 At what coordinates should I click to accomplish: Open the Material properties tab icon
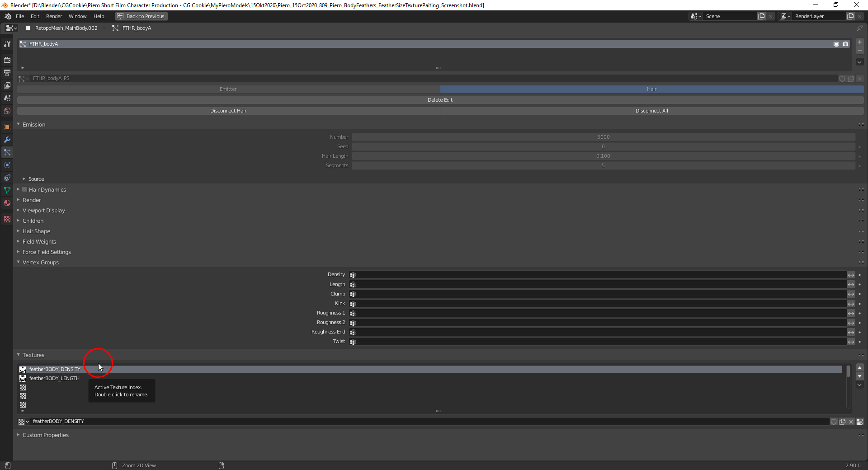click(7, 203)
